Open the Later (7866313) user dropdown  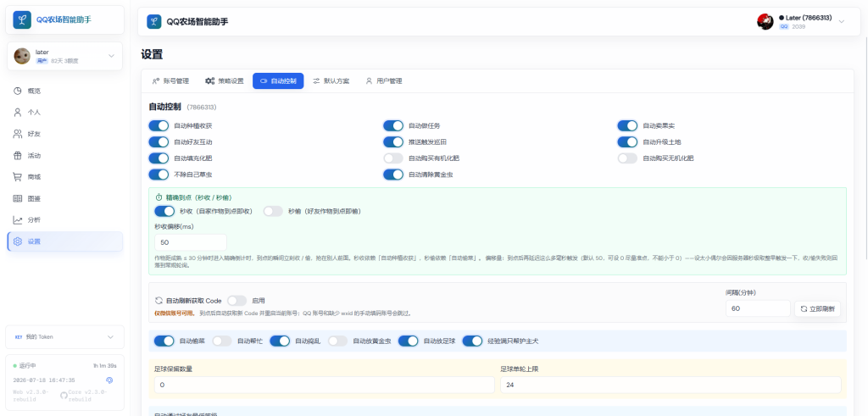pos(802,21)
